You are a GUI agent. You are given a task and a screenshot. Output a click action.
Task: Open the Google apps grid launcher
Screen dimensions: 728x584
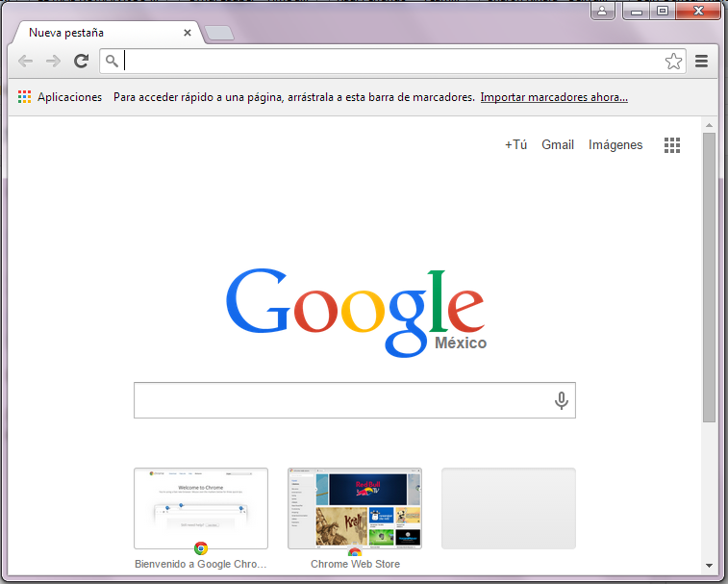point(672,145)
